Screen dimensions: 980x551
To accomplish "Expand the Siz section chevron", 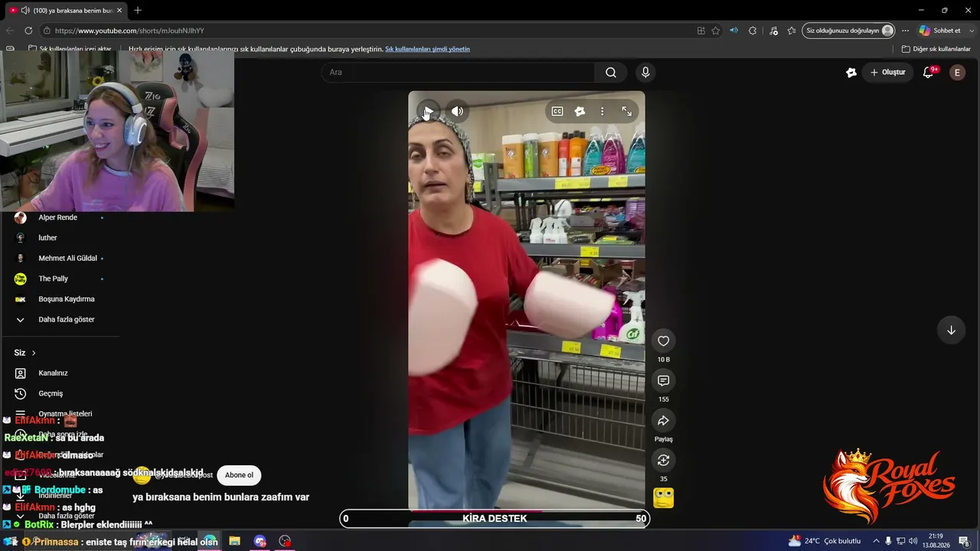I will pyautogui.click(x=34, y=353).
